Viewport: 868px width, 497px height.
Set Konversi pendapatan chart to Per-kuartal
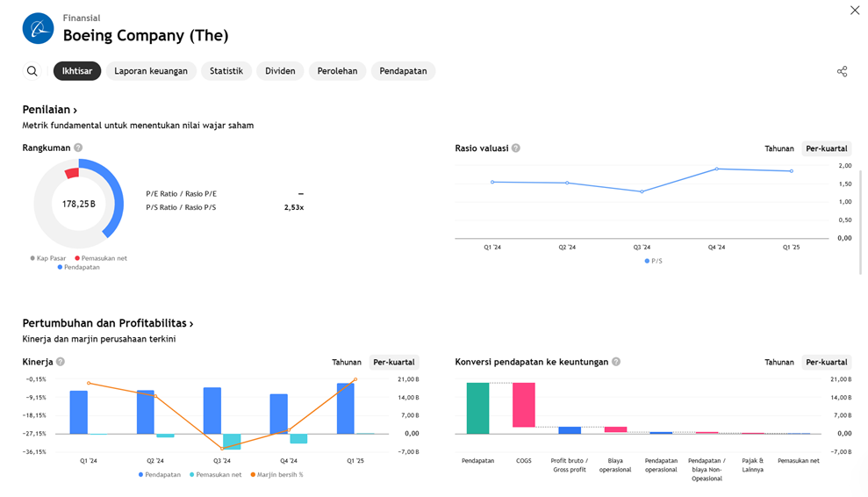[x=827, y=362]
